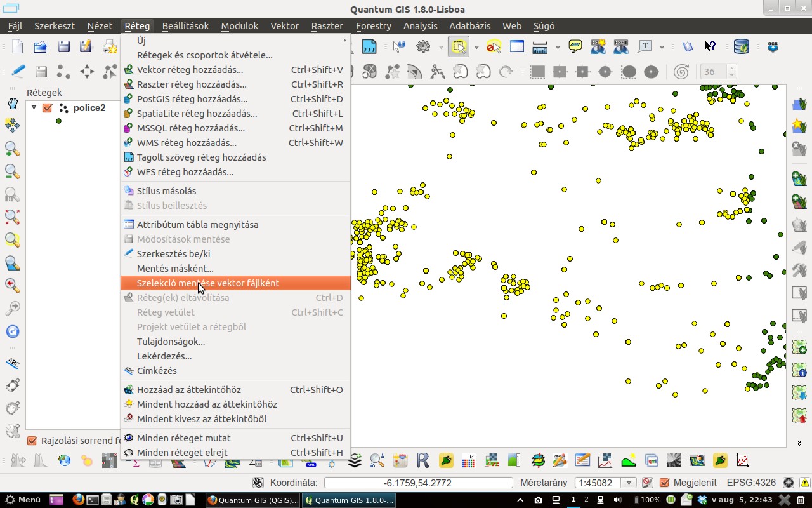The height and width of the screenshot is (508, 812).
Task: Click the OGR converter plugin icon
Action: pyautogui.click(x=773, y=46)
